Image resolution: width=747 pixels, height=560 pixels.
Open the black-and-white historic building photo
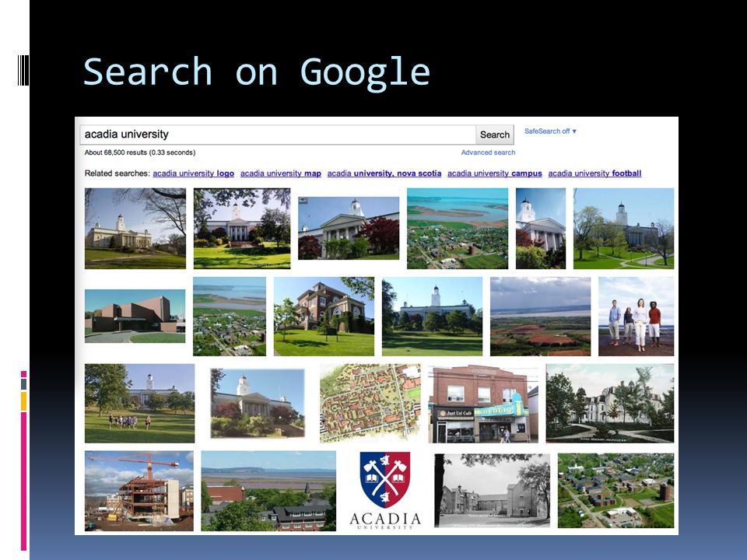(x=492, y=491)
